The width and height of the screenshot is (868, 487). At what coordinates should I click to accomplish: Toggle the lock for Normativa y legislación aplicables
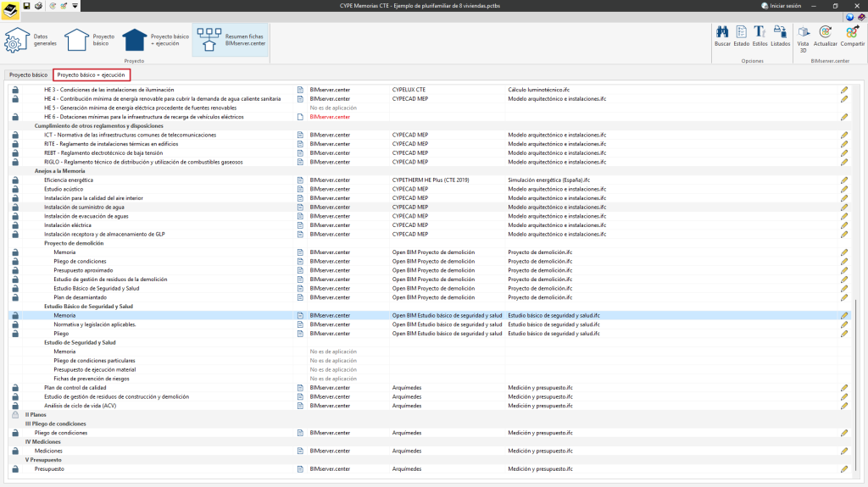point(15,324)
